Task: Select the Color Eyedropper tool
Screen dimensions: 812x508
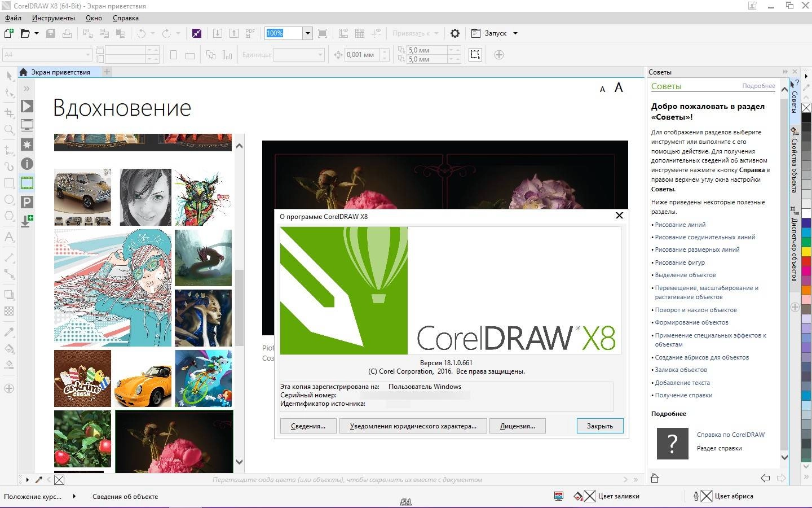Action: 8,332
